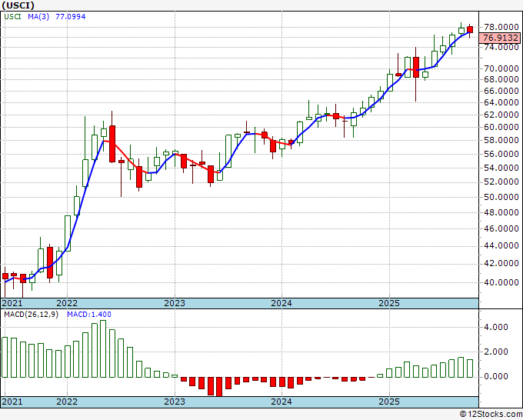
Task: Click the highlighted current price tag 76.9132
Action: [x=499, y=38]
